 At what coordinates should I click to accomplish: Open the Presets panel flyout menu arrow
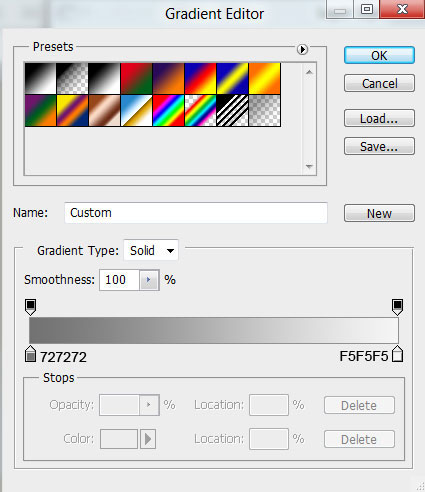pos(302,49)
